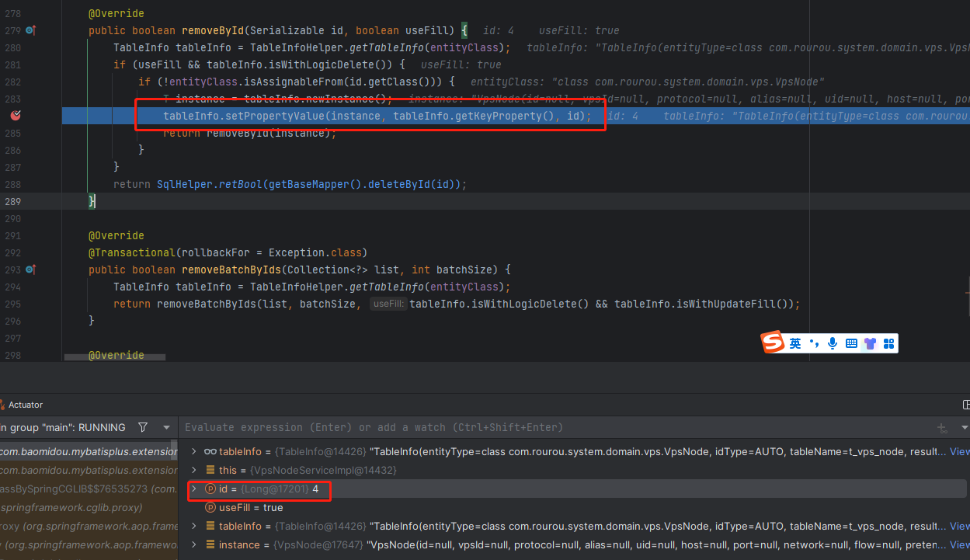Click the breakpoint icon on line 284
970x560 pixels.
pos(16,116)
